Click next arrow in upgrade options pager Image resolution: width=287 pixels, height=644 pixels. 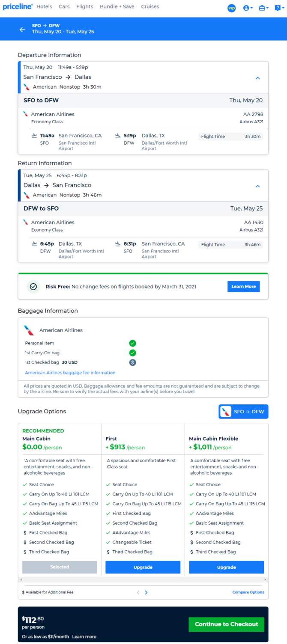click(146, 593)
